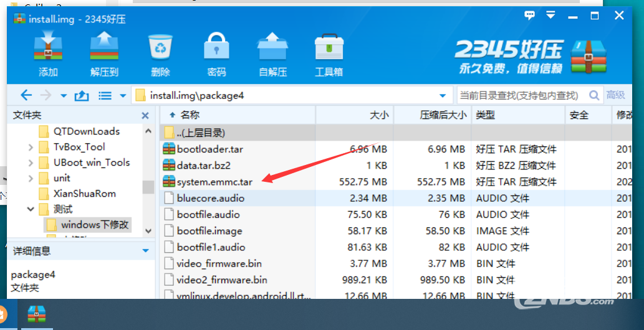Click the go-up-one-level folder icon

81,96
